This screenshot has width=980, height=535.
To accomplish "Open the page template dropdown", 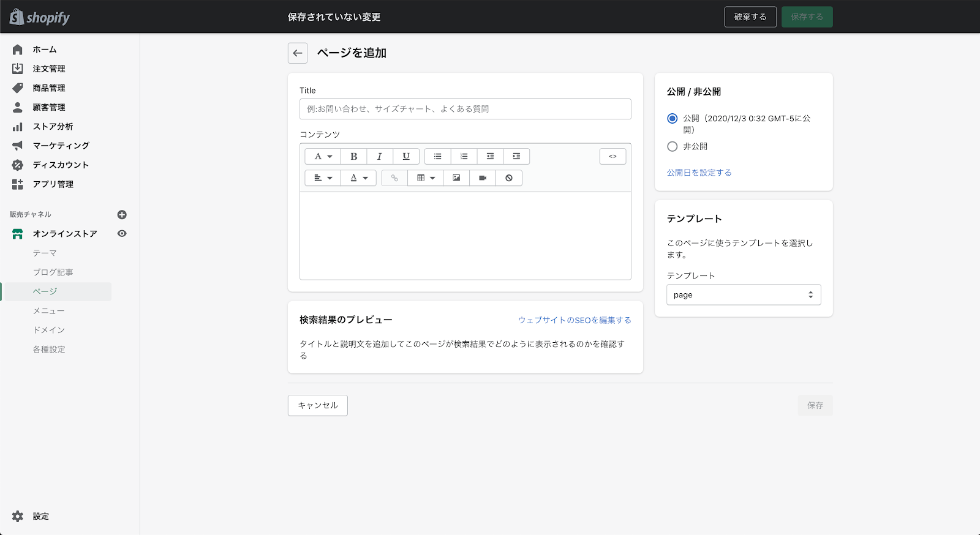I will [x=743, y=295].
